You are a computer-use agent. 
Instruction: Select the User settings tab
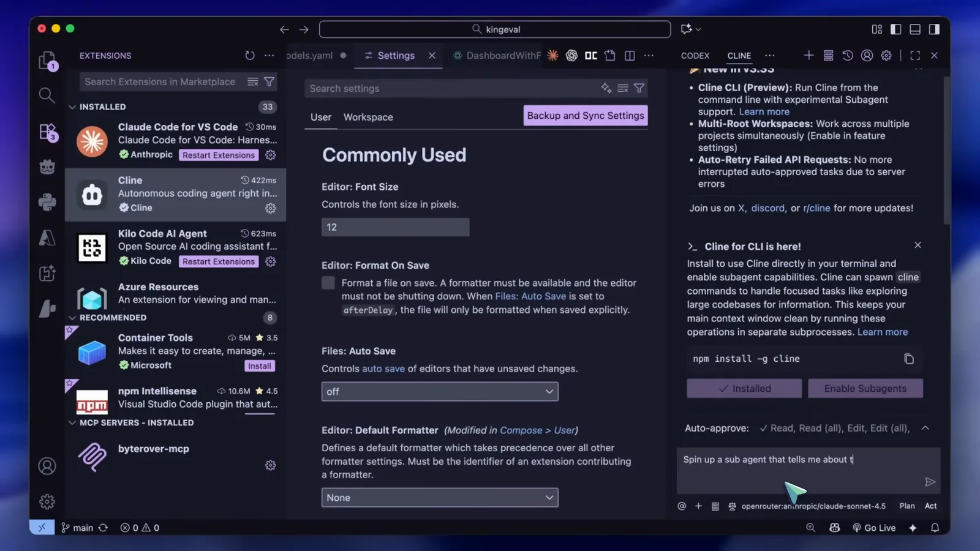321,117
